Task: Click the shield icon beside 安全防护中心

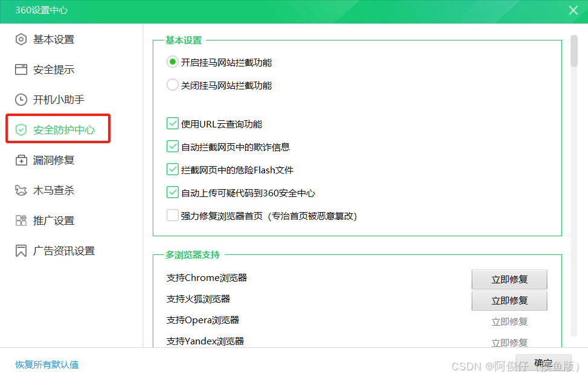Action: pyautogui.click(x=21, y=130)
